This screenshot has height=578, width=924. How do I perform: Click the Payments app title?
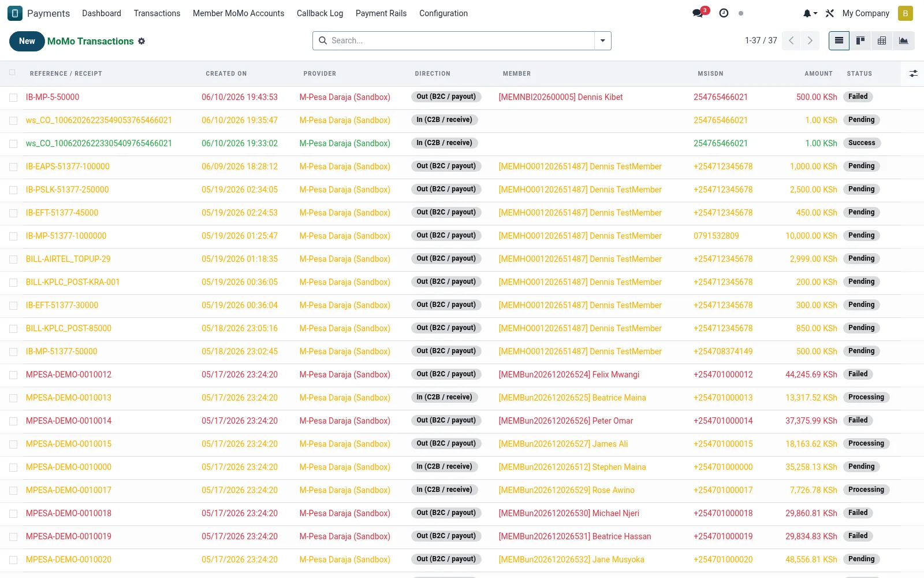[x=49, y=13]
